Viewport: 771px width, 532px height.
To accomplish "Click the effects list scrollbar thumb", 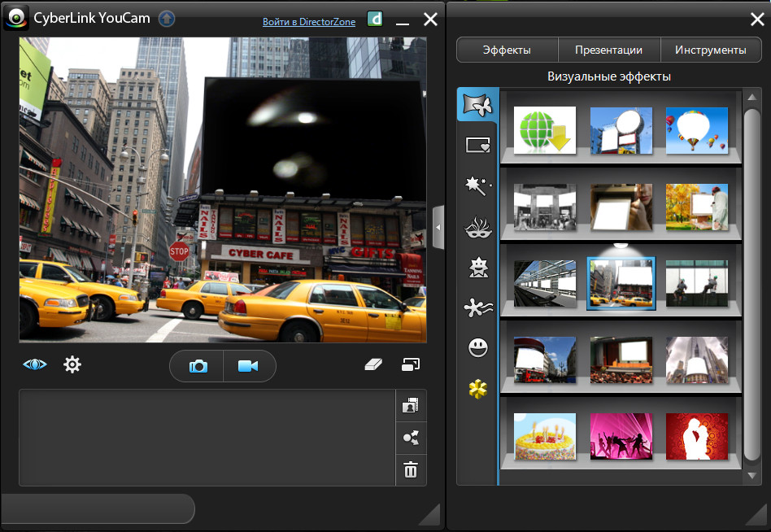I will point(751,285).
